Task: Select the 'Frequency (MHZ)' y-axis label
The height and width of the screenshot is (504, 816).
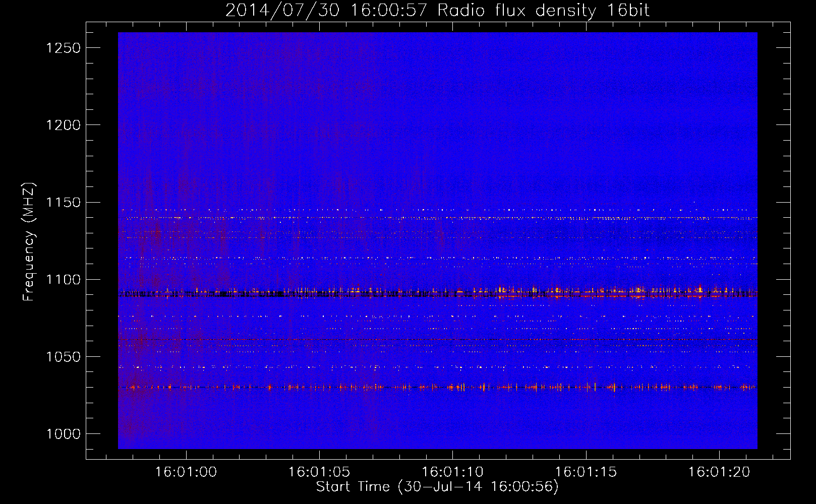Action: (x=29, y=242)
